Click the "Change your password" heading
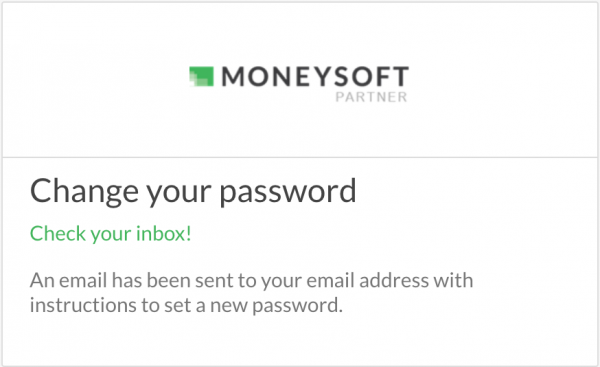This screenshot has height=367, width=600. point(193,192)
